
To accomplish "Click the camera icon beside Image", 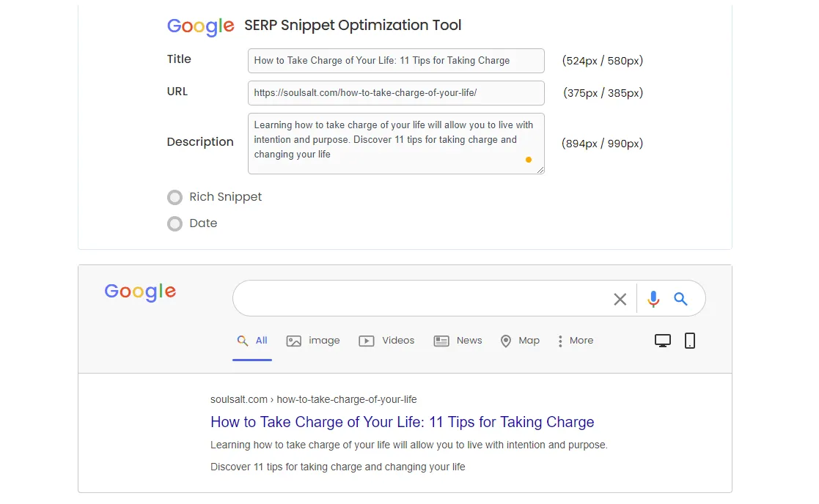I will pos(293,341).
